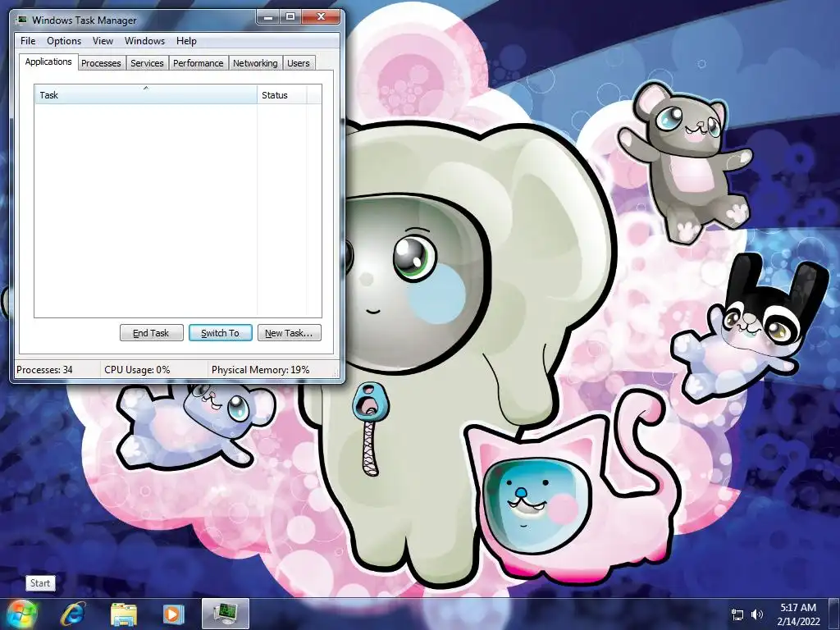Click the Task Manager title bar icon

click(22, 20)
